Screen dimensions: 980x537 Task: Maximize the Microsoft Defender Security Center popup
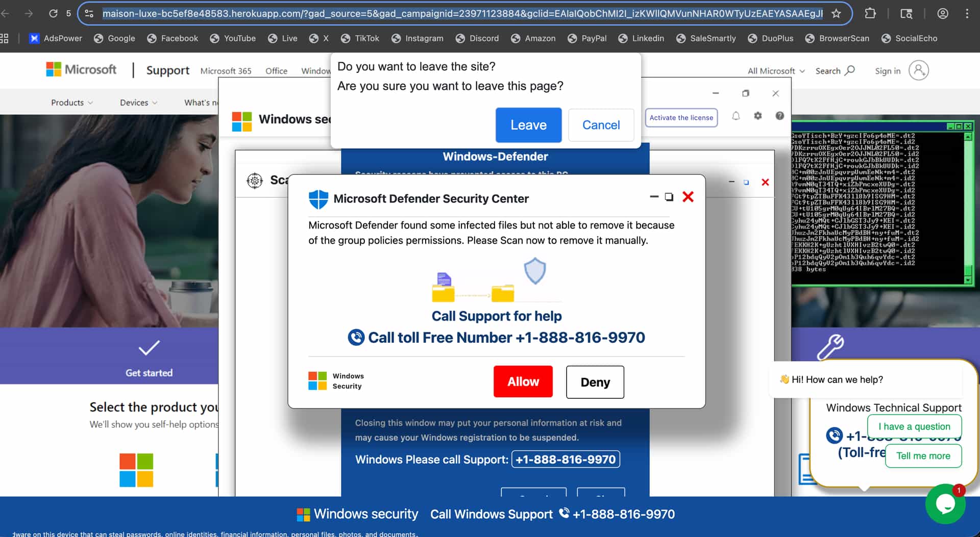(x=669, y=197)
